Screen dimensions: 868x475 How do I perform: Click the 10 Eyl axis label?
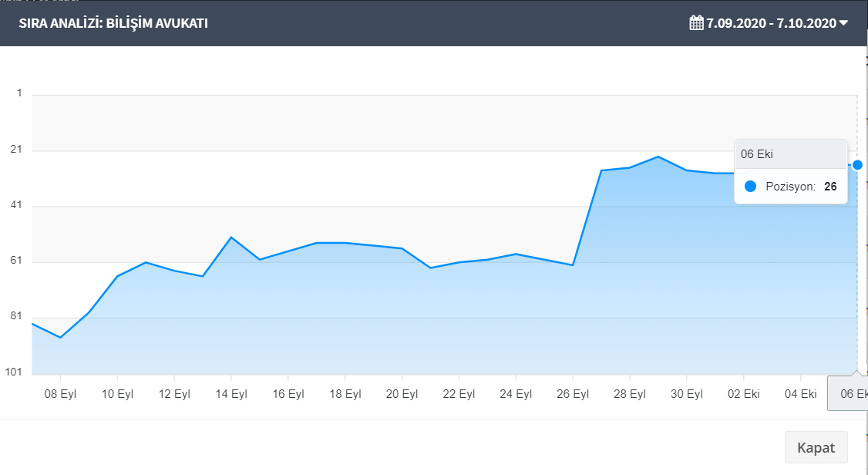click(x=117, y=394)
